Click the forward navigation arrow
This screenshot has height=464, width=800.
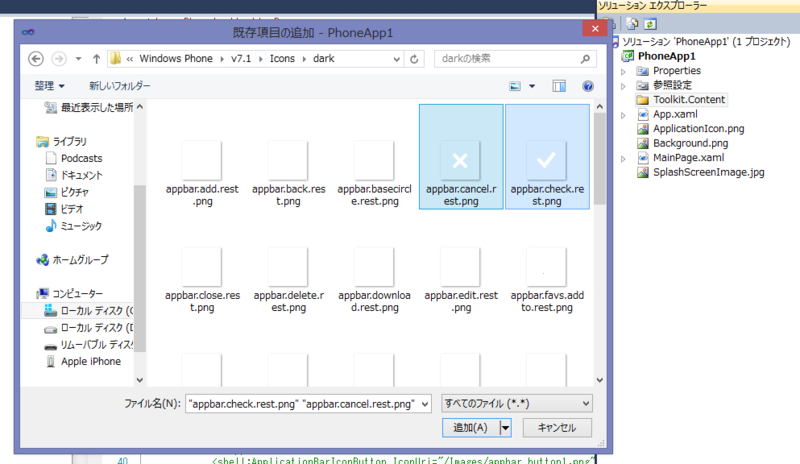[59, 59]
